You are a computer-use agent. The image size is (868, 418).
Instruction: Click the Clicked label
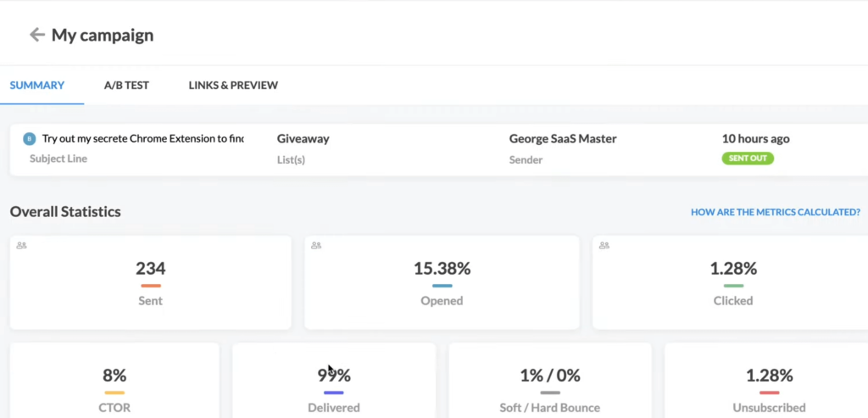pos(733,301)
